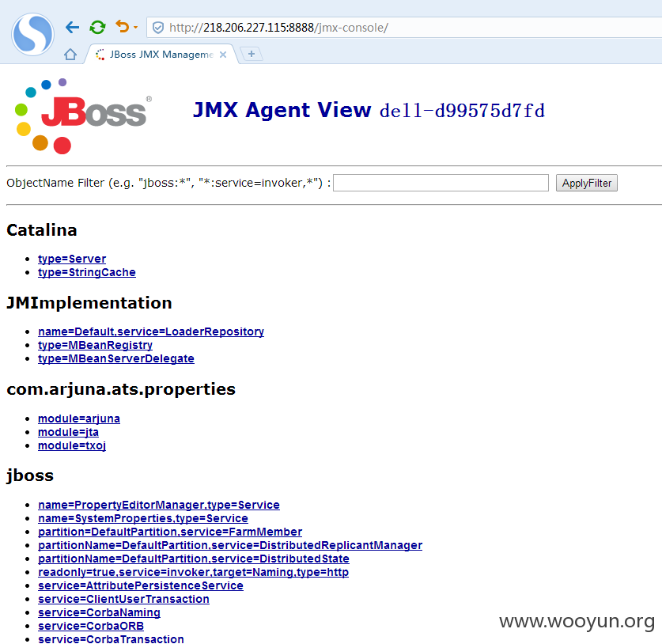Screen dimensions: 662x644
Task: Click the Catalina section heading
Action: pyautogui.click(x=42, y=230)
